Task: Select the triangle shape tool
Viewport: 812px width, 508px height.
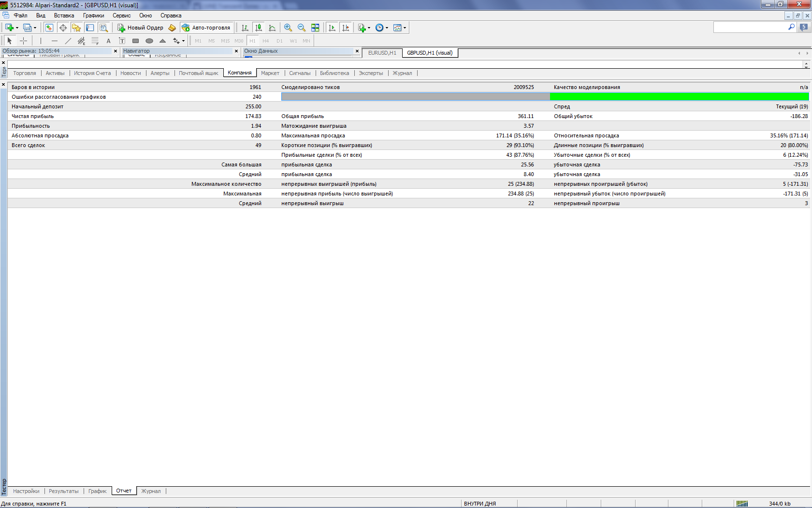Action: coord(163,41)
